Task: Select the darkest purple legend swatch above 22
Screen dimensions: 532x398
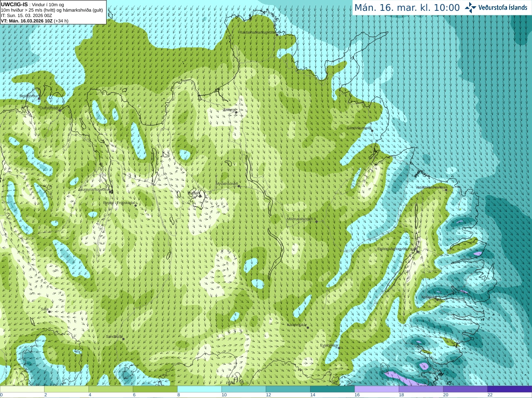Action: tap(510, 389)
